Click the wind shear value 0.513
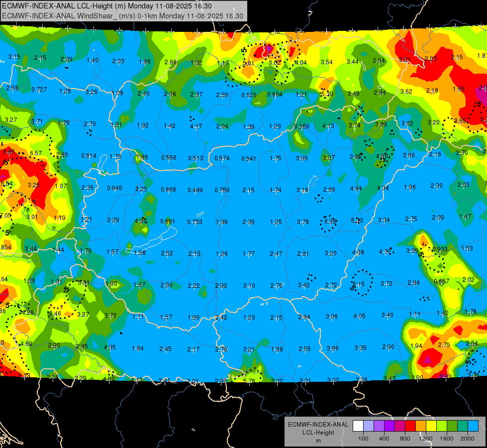This screenshot has width=487, height=448. (195, 158)
